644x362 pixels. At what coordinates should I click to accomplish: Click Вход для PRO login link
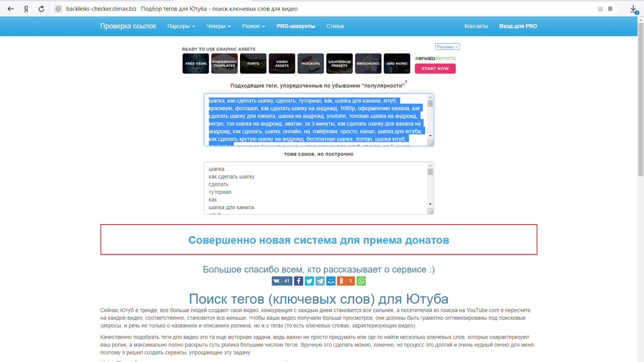pos(518,26)
